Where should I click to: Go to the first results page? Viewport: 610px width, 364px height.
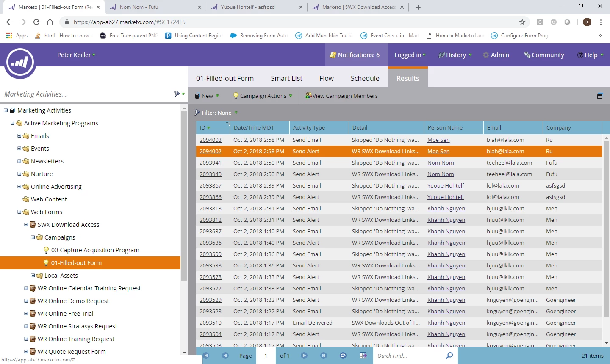(206, 356)
